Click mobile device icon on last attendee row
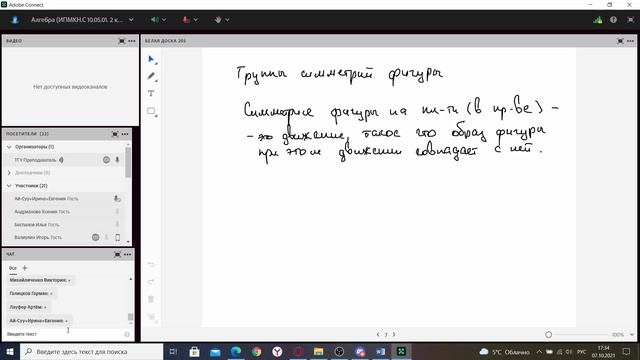 pos(118,237)
